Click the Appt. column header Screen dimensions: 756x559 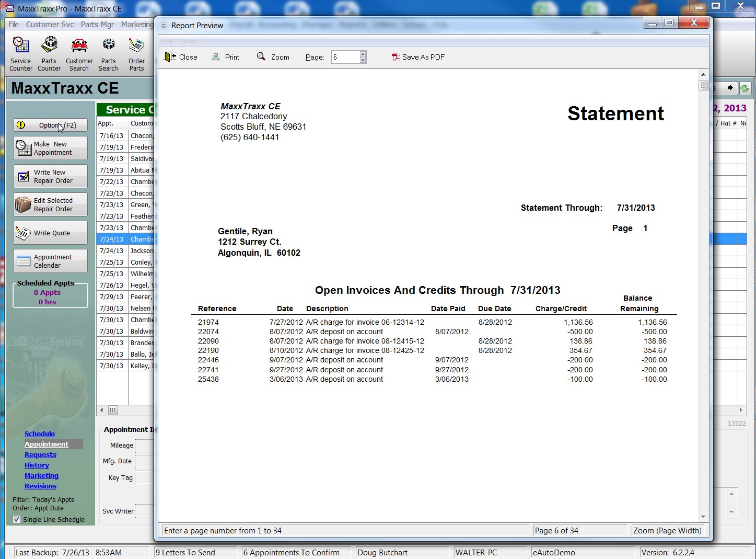click(112, 123)
